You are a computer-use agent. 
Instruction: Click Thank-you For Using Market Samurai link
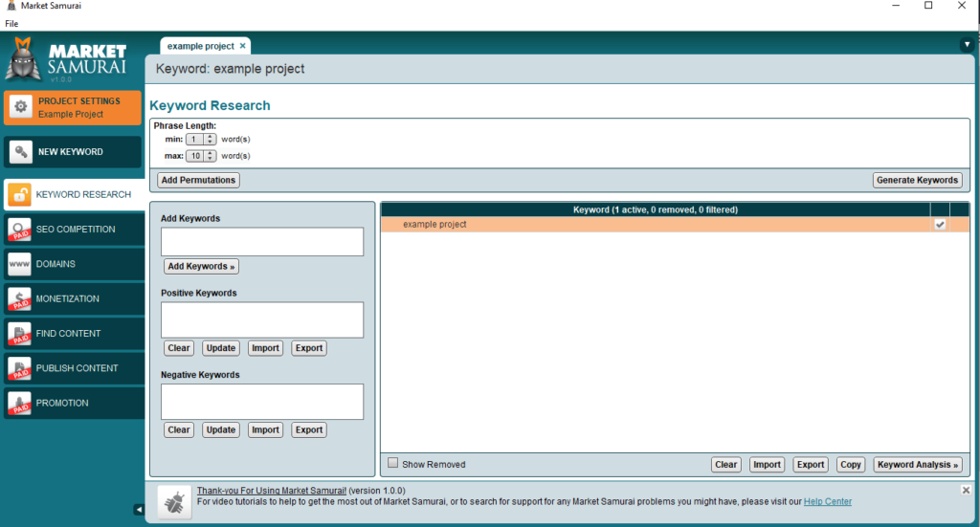[271, 491]
